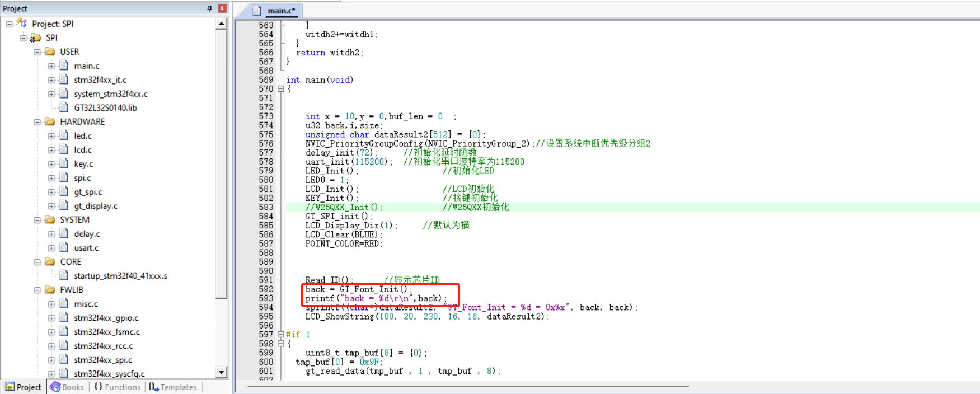This screenshot has height=394, width=980.
Task: Click the project tree vertical scrollbar thumb
Action: tap(222, 163)
